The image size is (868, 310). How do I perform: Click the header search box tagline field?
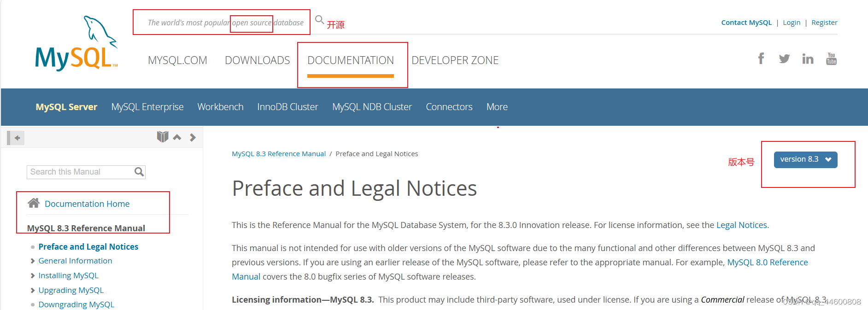point(226,23)
